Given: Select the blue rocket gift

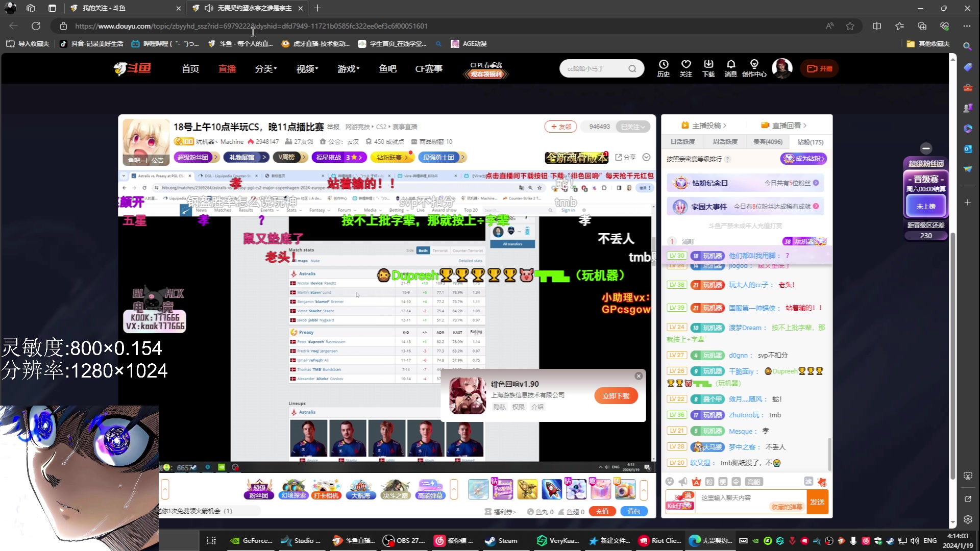Looking at the screenshot, I should pos(552,489).
